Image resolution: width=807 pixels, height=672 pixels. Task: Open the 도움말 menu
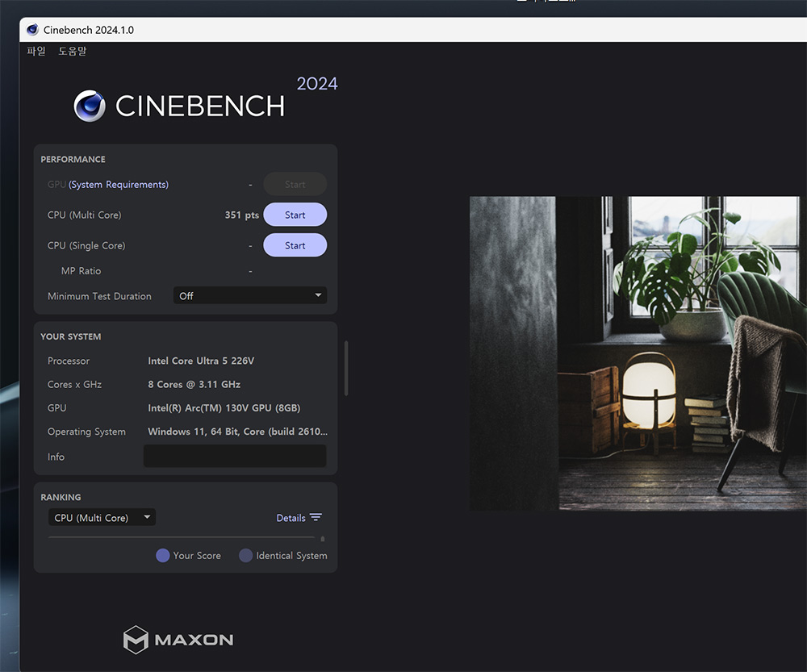coord(73,51)
